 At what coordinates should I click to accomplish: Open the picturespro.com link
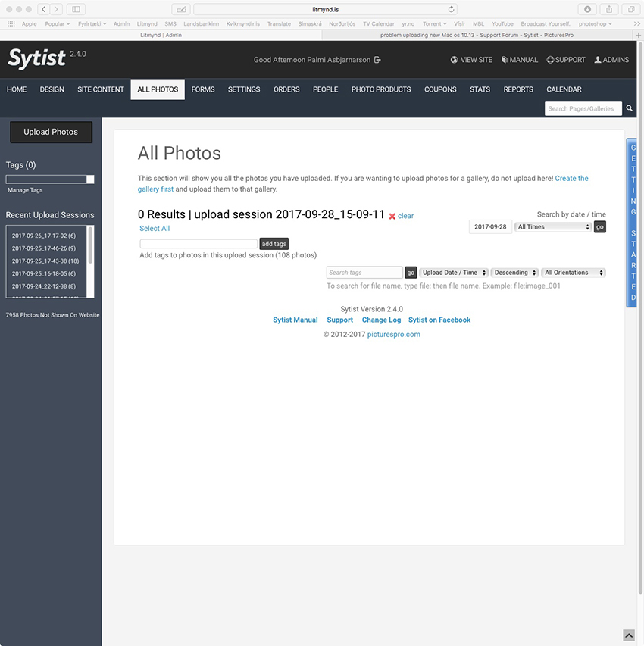394,335
